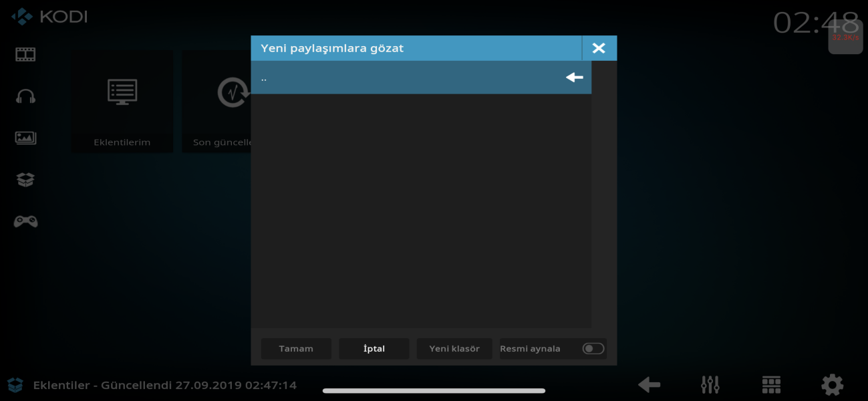Open the Pictures section in the sidebar

tap(25, 138)
